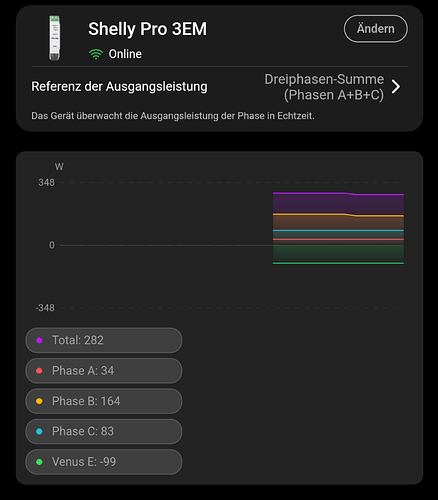Viewport: 438px width, 500px height.
Task: Click the purple Total line in chart
Action: pyautogui.click(x=310, y=193)
